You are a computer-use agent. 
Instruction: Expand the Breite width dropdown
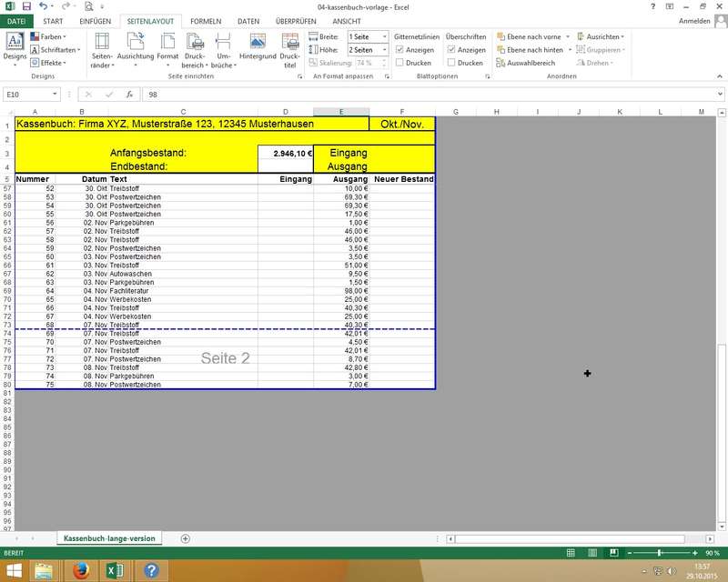click(x=385, y=36)
